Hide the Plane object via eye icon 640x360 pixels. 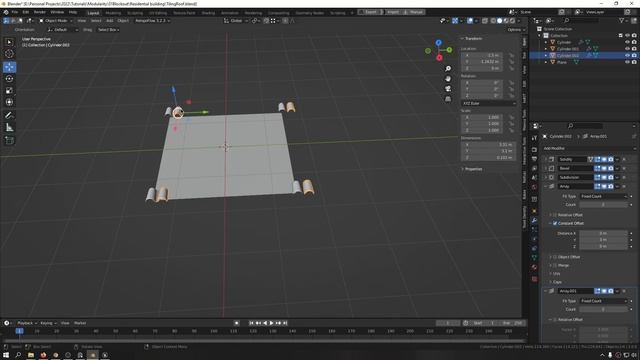(627, 62)
